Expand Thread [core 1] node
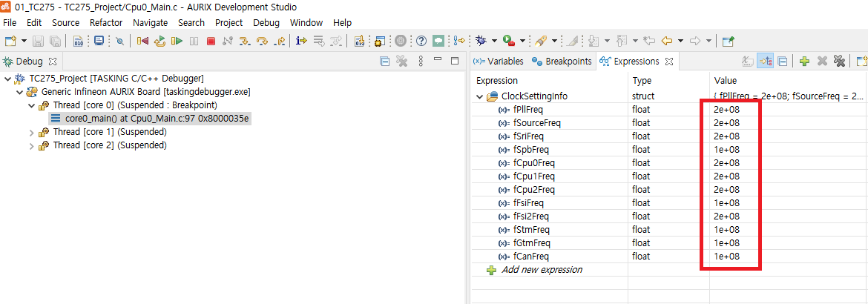The height and width of the screenshot is (304, 868). click(x=32, y=132)
